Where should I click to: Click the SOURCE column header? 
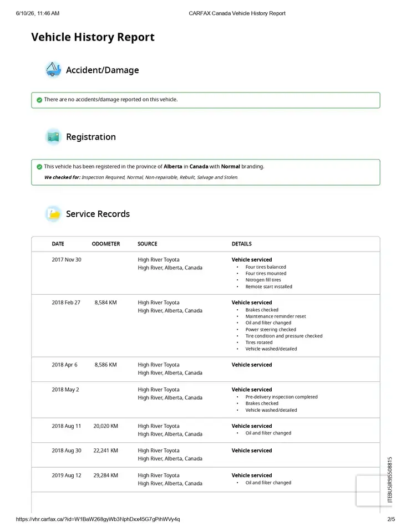click(x=147, y=244)
